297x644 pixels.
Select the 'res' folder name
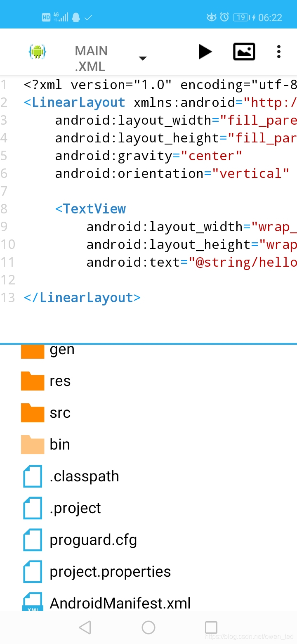click(x=60, y=381)
